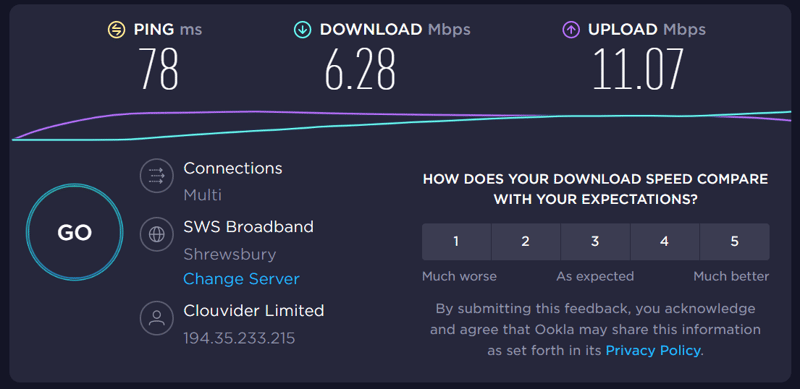Rate the download speed as 5
The image size is (800, 389).
tap(735, 241)
